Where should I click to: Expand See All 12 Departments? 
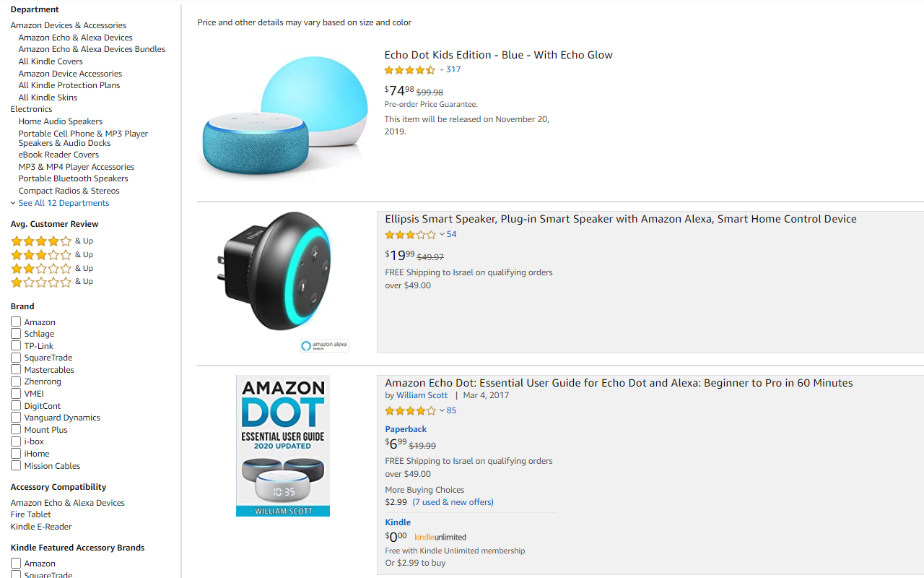click(64, 204)
